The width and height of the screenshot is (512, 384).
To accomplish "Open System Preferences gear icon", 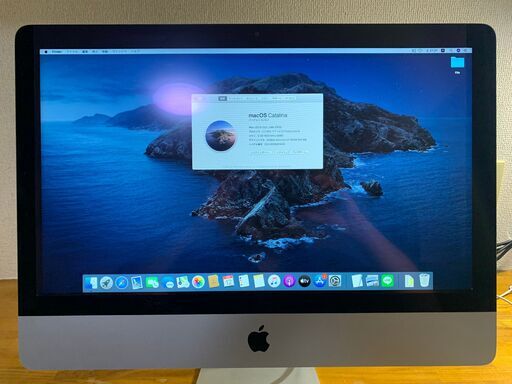I will (x=335, y=281).
